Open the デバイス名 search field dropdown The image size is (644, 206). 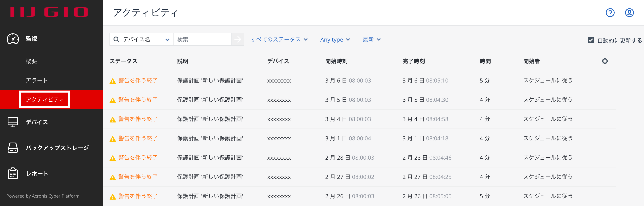pyautogui.click(x=142, y=39)
